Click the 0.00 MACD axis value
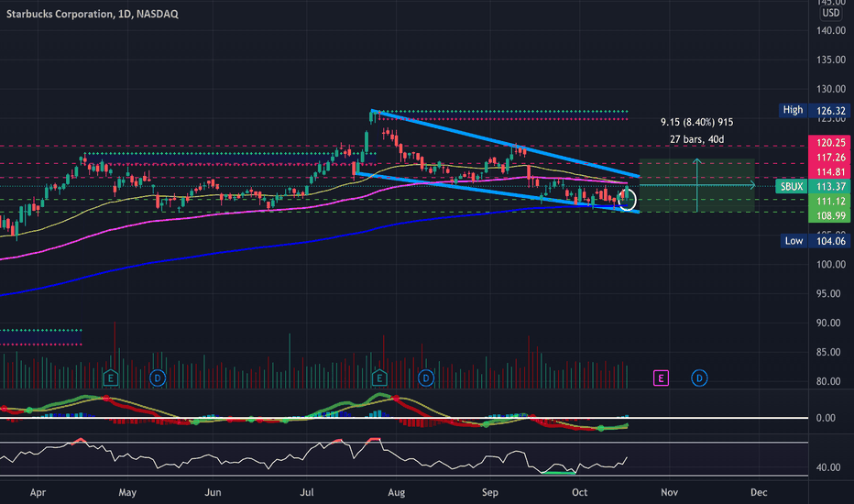 pyautogui.click(x=826, y=418)
